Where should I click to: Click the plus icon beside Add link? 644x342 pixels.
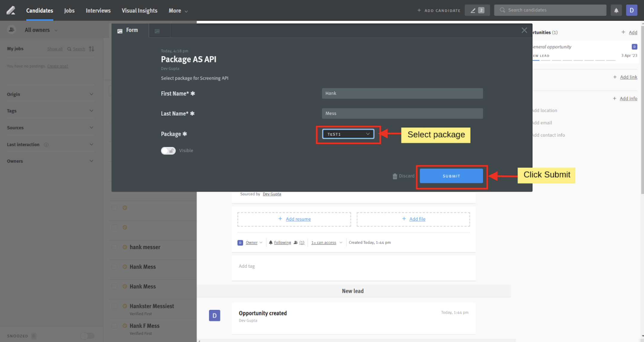pyautogui.click(x=615, y=77)
